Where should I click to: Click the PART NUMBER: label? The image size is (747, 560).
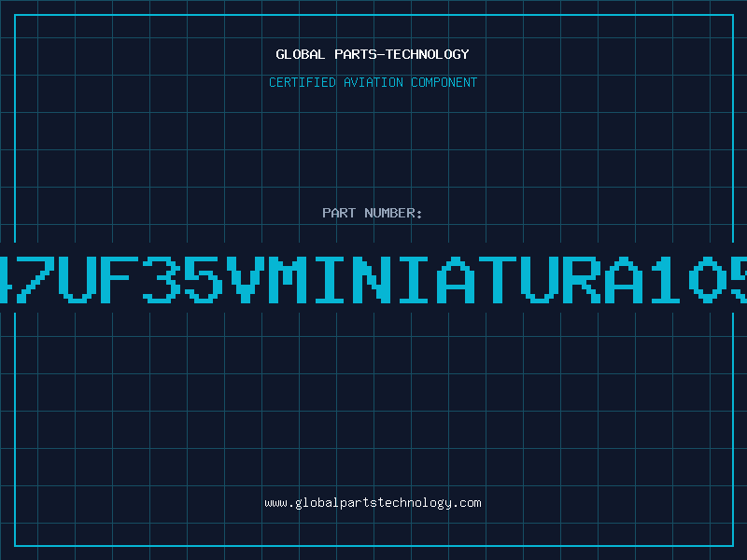[x=373, y=213]
